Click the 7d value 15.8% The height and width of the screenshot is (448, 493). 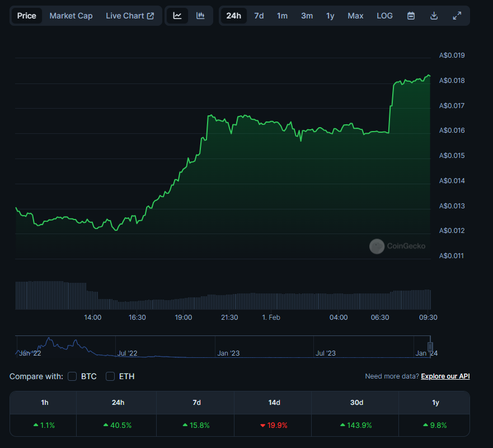pyautogui.click(x=196, y=426)
